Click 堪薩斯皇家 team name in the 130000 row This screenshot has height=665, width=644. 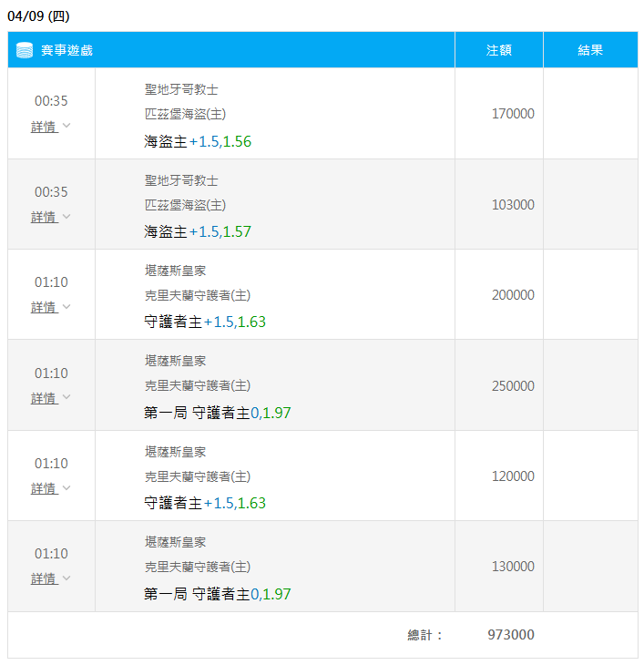click(176, 541)
